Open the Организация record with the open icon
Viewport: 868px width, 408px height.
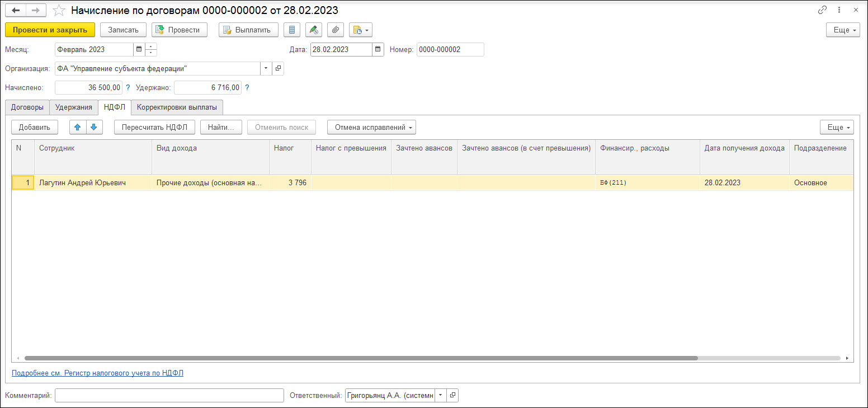click(278, 68)
